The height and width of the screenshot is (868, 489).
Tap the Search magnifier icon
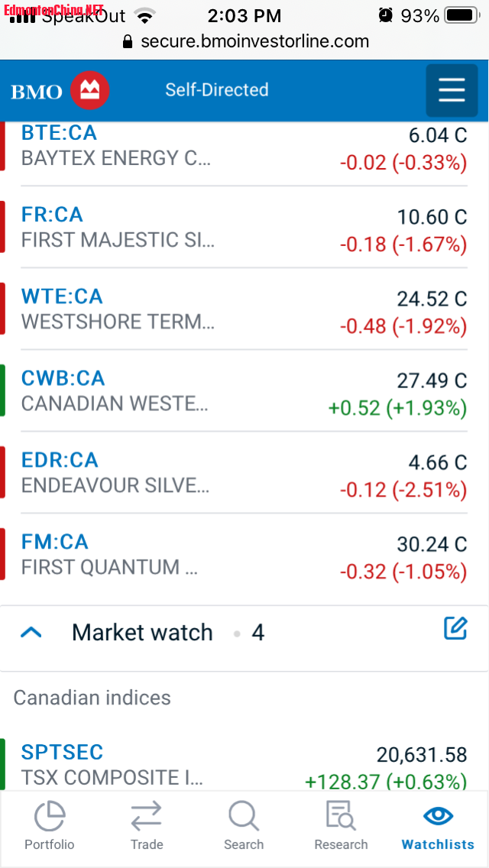pyautogui.click(x=244, y=815)
